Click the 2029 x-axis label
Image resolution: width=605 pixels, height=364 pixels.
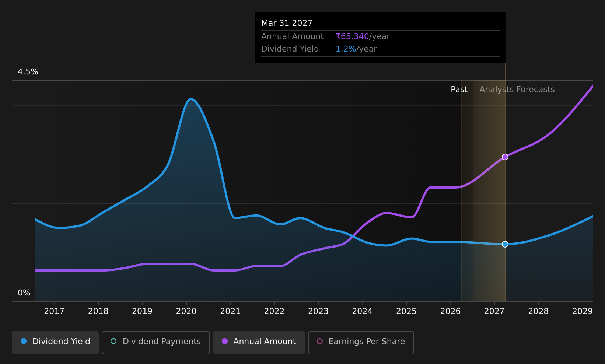click(x=583, y=311)
